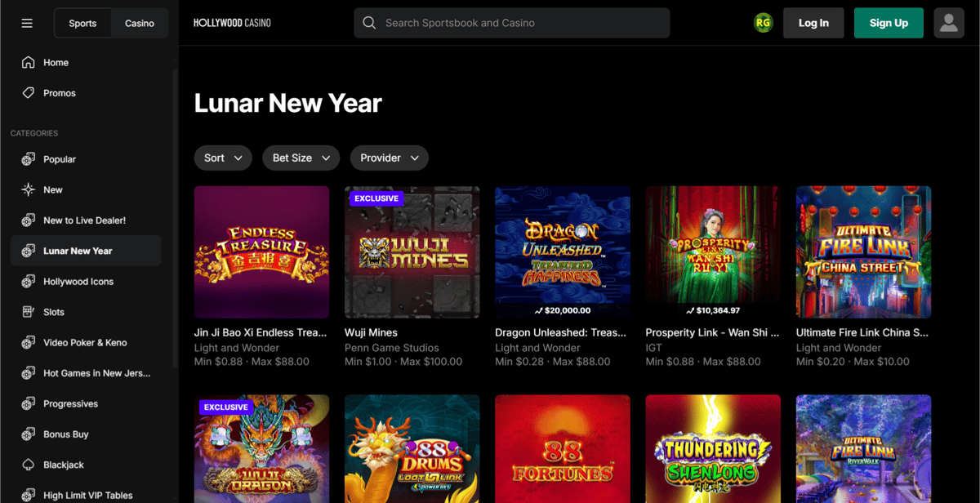Screen dimensions: 980x503
Task: Launch the Wuji Dragon game thumbnail
Action: (262, 449)
